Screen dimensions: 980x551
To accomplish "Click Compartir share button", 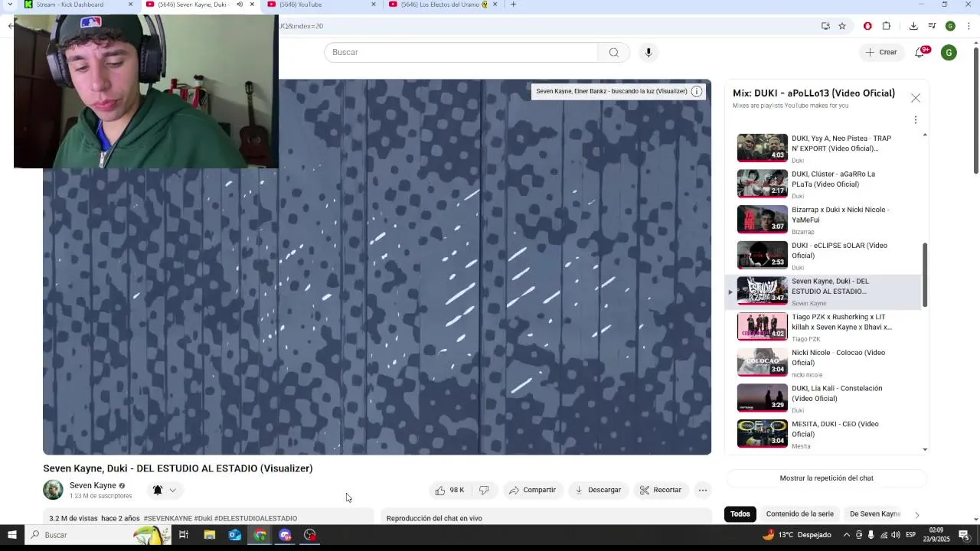I will coord(533,490).
